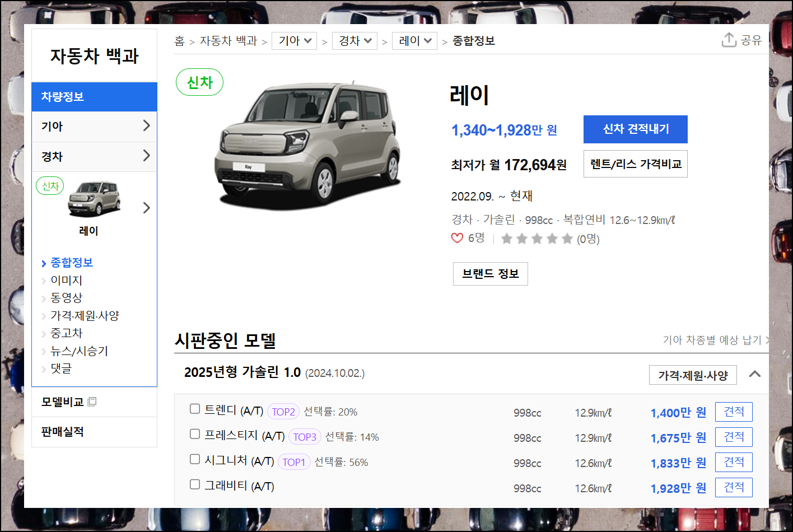Screen dimensions: 793x532
Task: Click the third rating star
Action: point(537,239)
